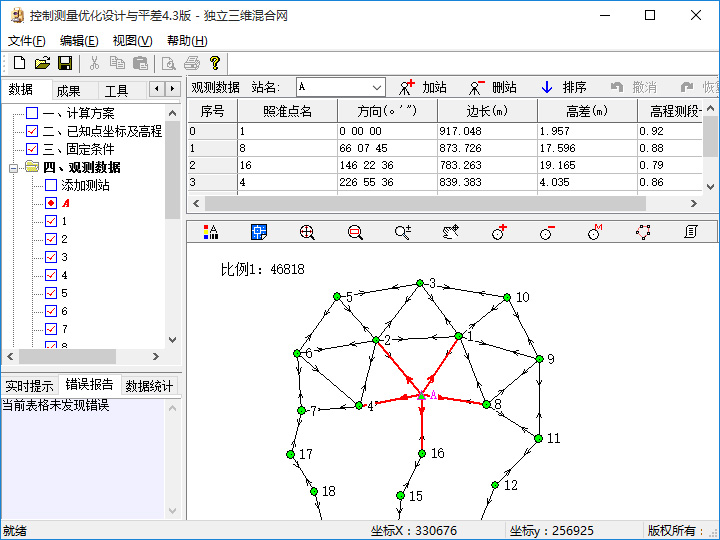Toggle checkbox for station 7 in tree
Viewport: 720px width, 540px height.
click(51, 329)
